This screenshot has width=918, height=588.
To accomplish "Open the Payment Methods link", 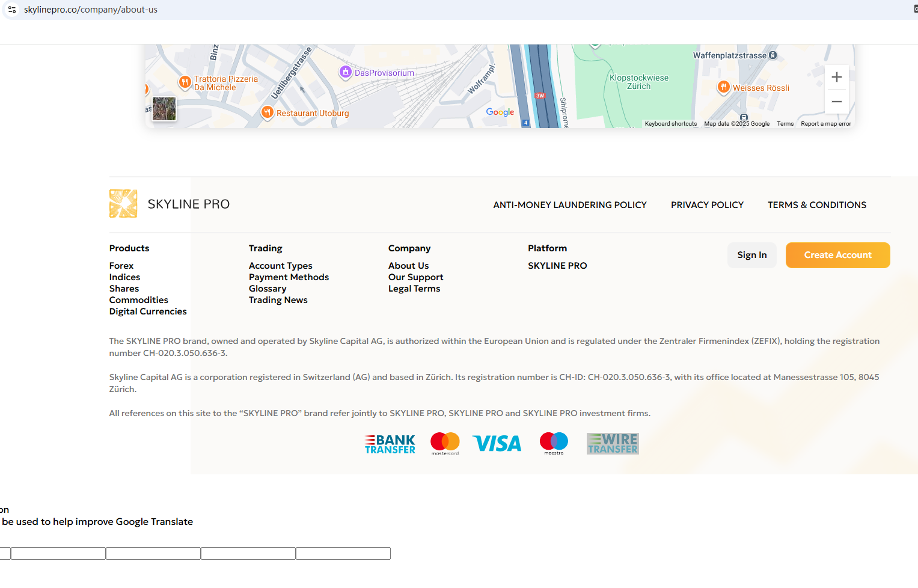I will coord(289,277).
